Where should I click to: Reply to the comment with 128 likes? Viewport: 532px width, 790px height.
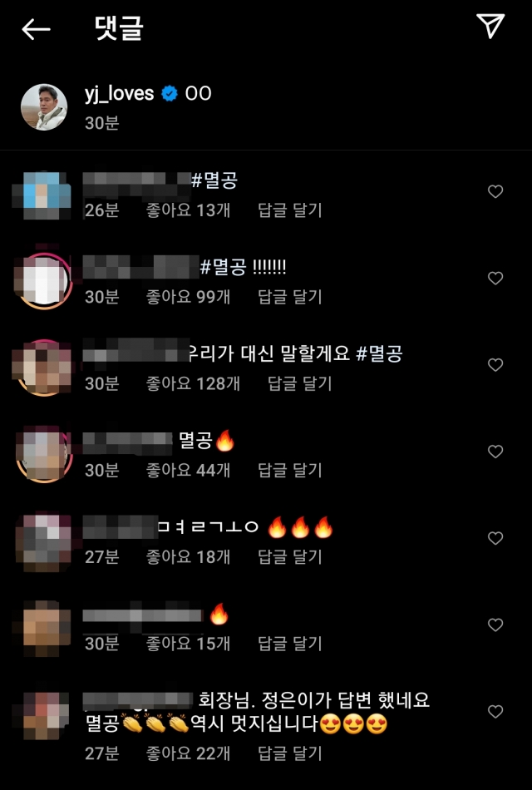click(299, 383)
